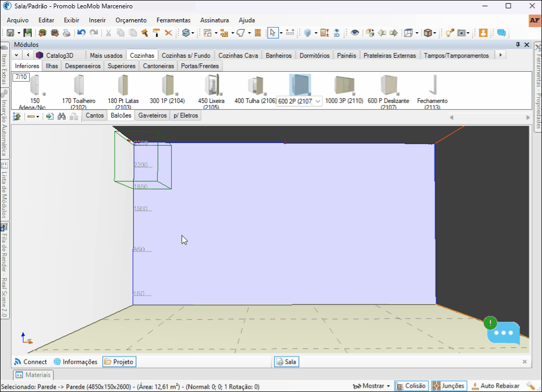Click the Catalog3D purple cube icon
Viewport: 542px width, 392px height.
(x=40, y=55)
